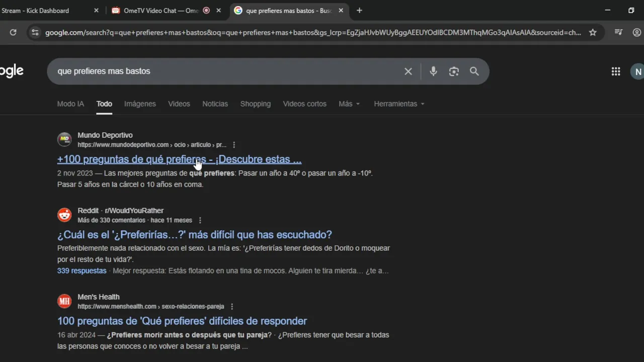Open the '339 respuestas' link

click(x=82, y=270)
